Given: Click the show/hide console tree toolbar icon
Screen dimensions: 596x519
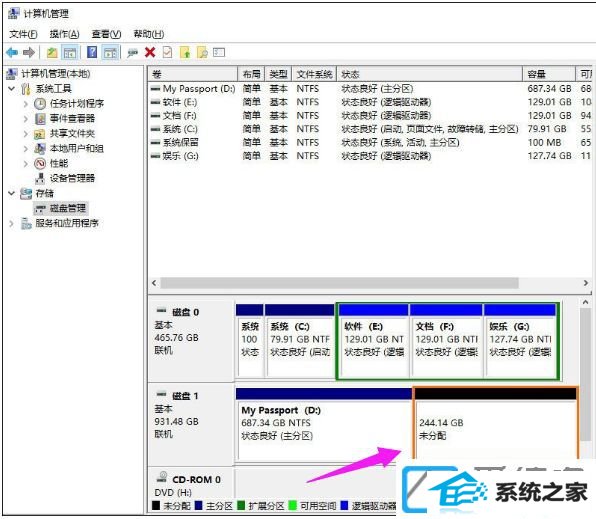Looking at the screenshot, I should (70, 52).
